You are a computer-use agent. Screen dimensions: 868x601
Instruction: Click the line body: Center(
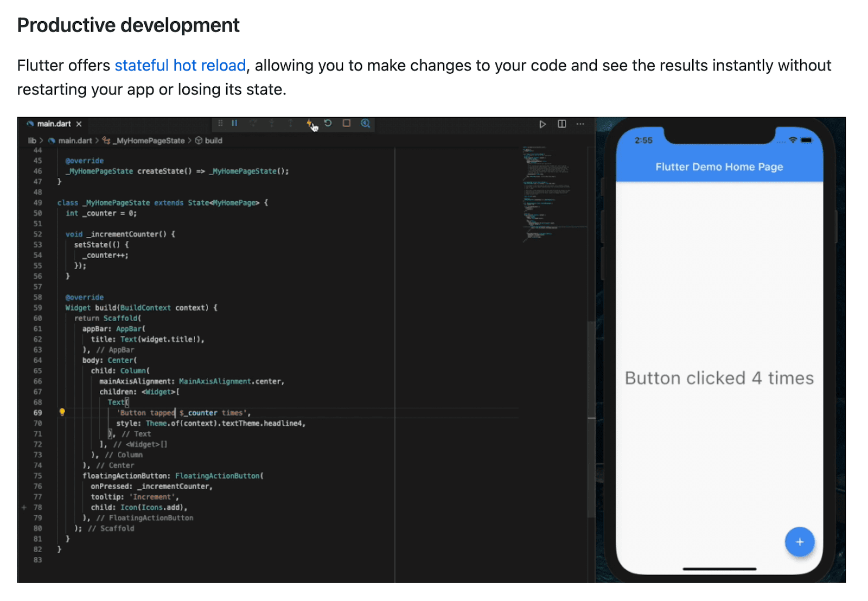pos(110,361)
